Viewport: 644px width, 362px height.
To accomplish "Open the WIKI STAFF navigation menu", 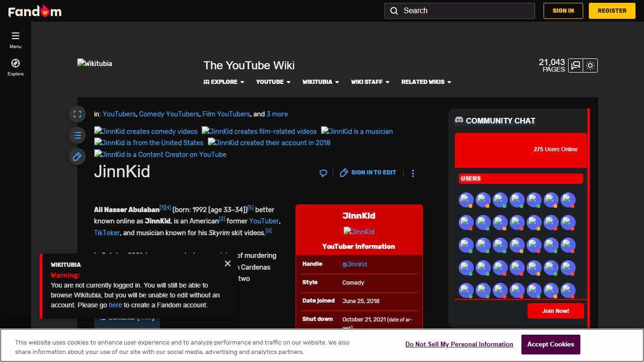I will (370, 82).
